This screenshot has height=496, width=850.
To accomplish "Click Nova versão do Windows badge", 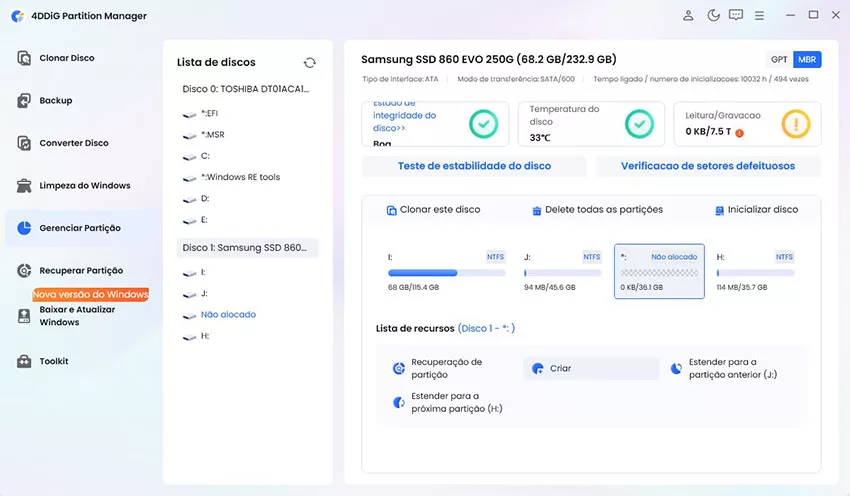I will (91, 294).
